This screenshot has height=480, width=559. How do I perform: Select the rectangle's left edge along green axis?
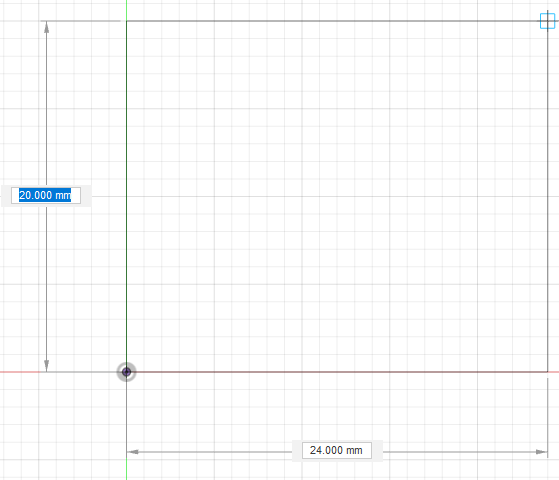(x=127, y=196)
